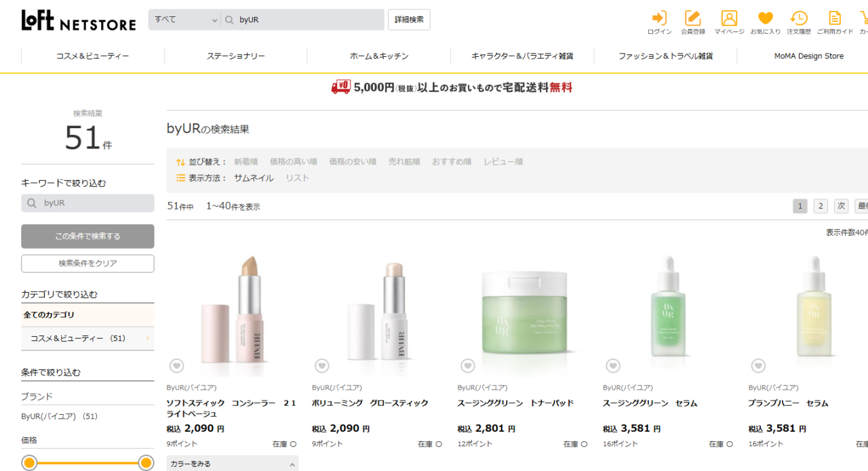View the 注文履歴 order history icon
The image size is (868, 471).
pos(799,22)
